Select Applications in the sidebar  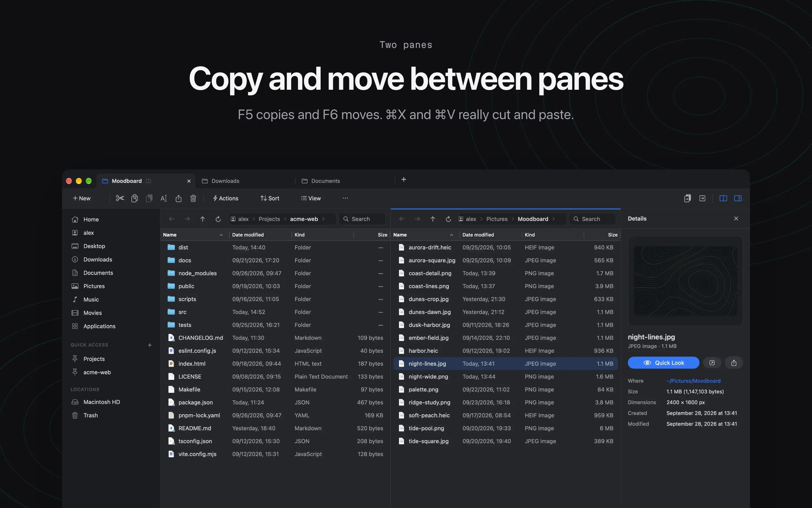click(x=111, y=326)
